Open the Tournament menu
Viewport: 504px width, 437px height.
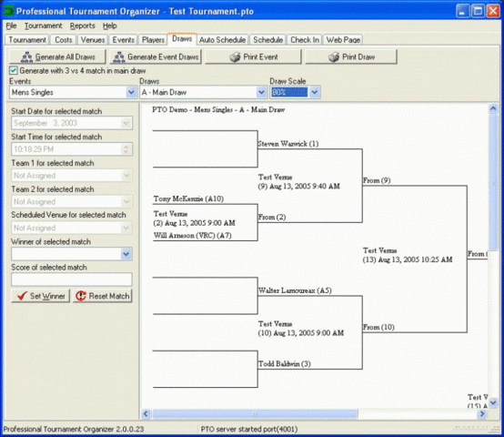click(43, 25)
